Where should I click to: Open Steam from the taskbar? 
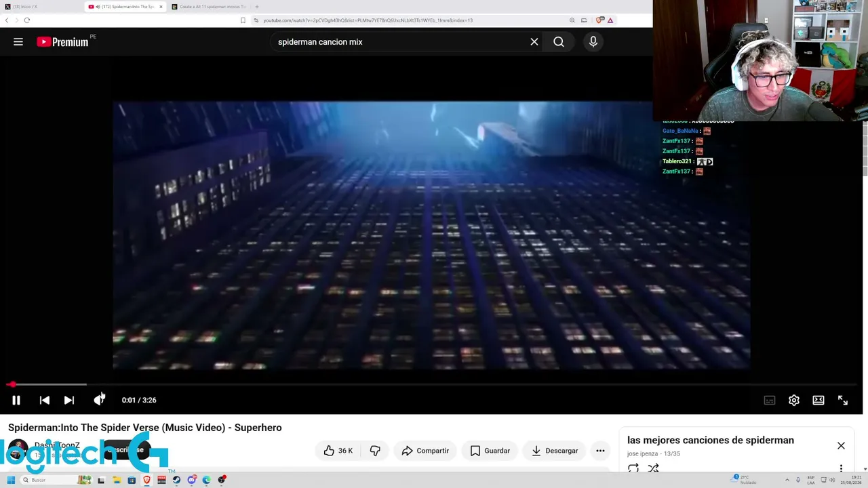tap(176, 480)
